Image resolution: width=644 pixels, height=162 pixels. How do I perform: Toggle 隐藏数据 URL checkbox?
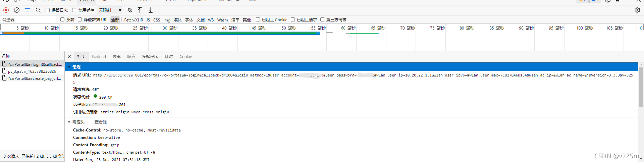(80, 19)
